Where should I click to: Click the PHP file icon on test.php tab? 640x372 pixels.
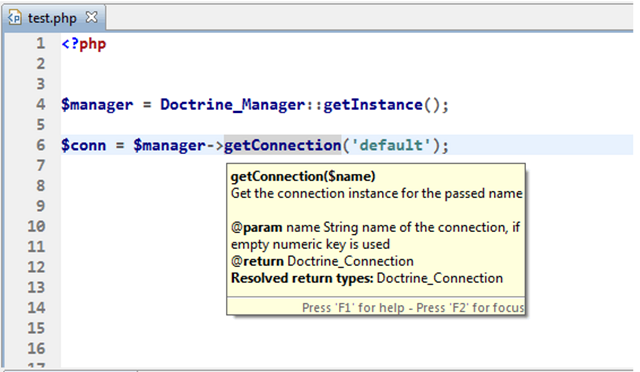[x=15, y=18]
